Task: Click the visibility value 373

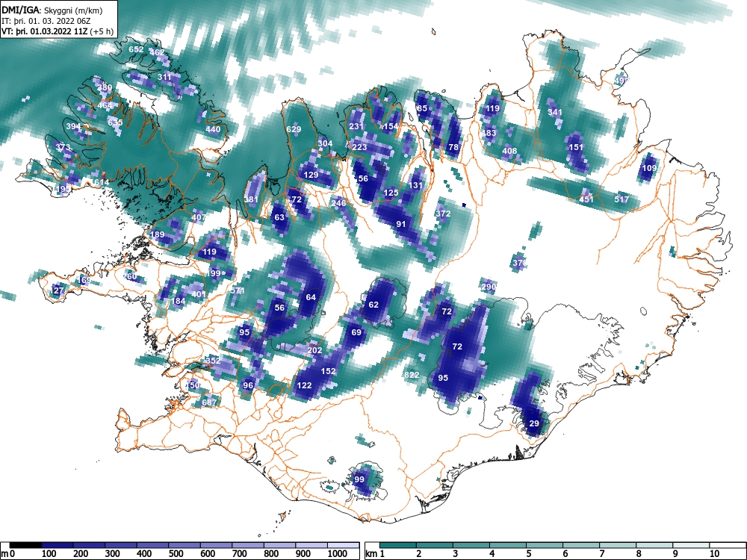Action: [63, 147]
